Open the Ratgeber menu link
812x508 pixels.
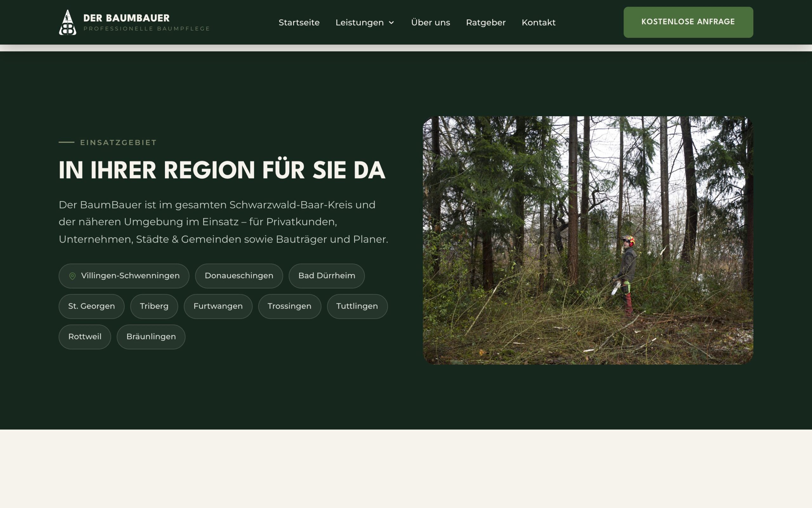486,23
